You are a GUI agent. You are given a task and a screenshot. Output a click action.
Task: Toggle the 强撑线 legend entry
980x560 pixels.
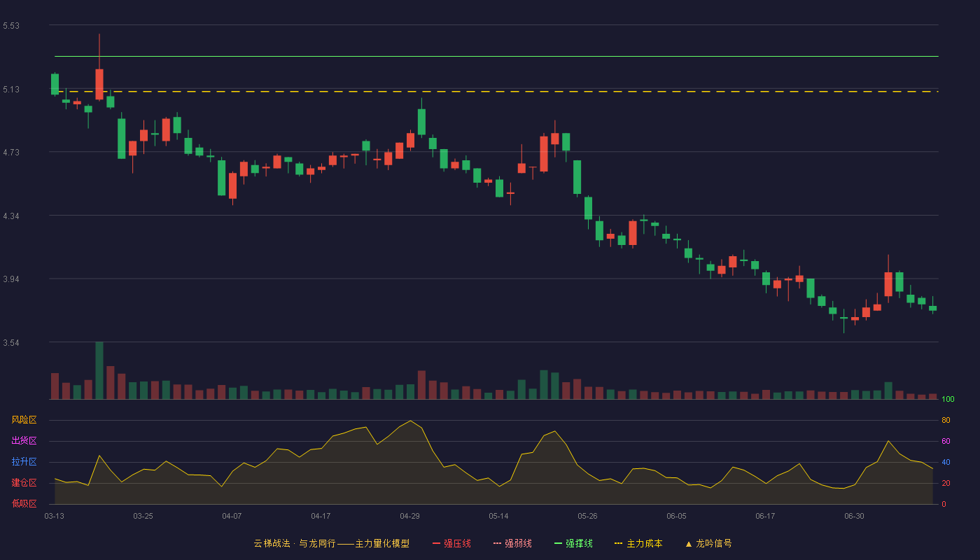click(573, 543)
